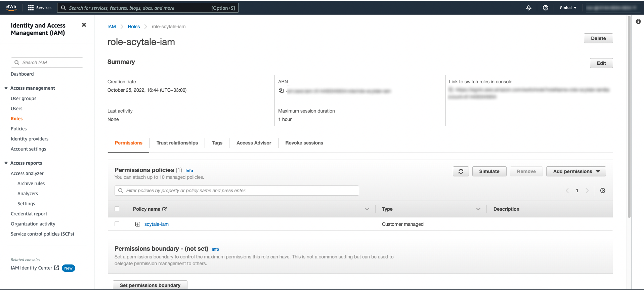Screen dimensions: 644x290
Task: Click the Services label in top bar
Action: click(x=44, y=8)
